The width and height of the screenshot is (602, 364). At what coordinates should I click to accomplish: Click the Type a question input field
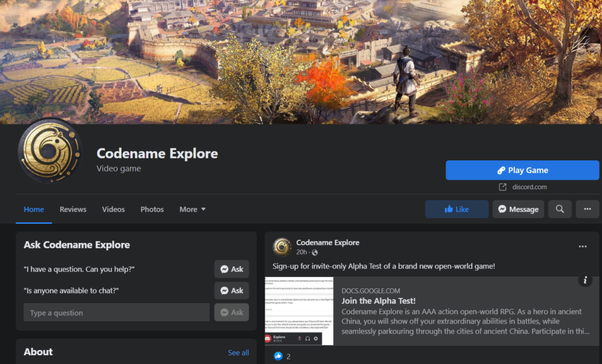116,312
